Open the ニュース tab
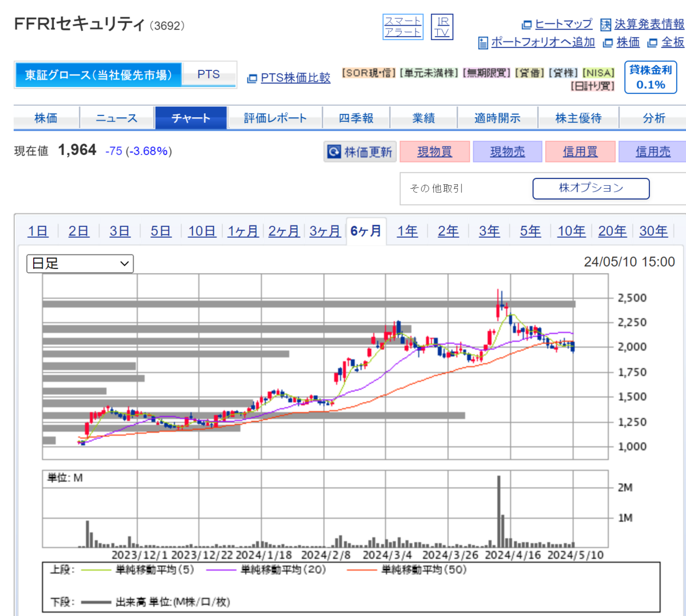This screenshot has width=686, height=616. (117, 118)
